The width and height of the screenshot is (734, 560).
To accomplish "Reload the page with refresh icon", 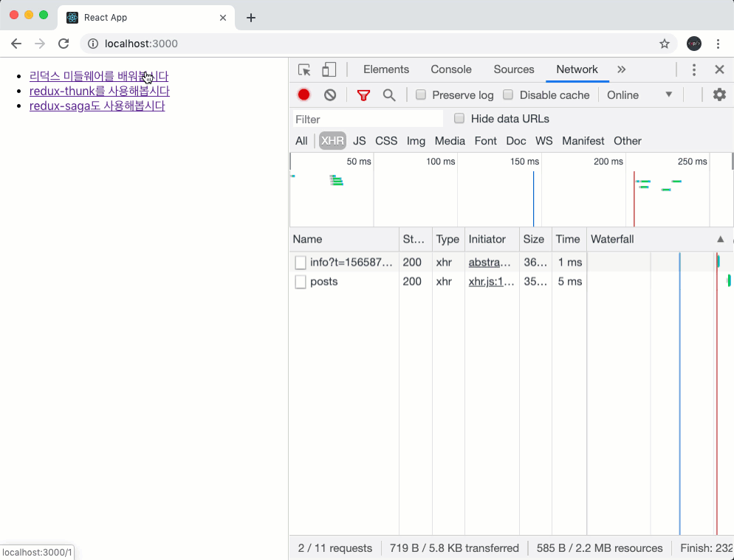I will (64, 44).
